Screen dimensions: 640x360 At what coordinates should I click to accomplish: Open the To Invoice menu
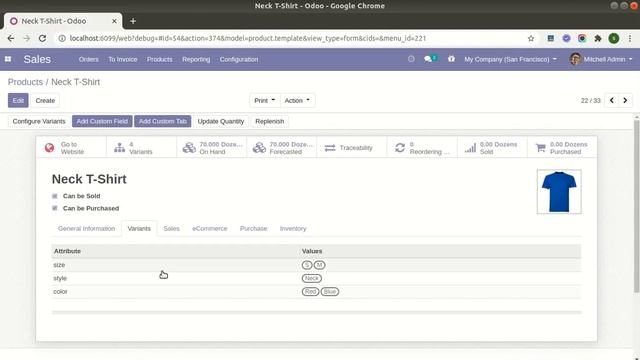point(122,59)
